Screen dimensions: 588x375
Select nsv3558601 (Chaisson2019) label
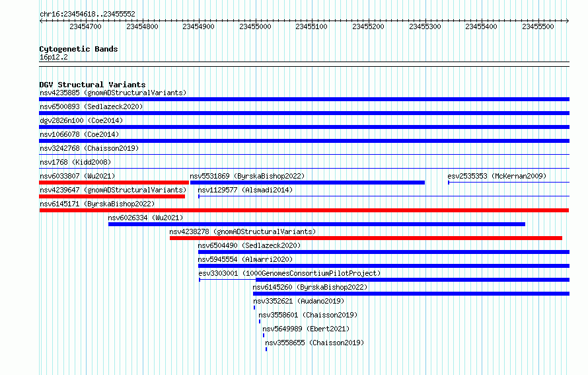(x=308, y=315)
